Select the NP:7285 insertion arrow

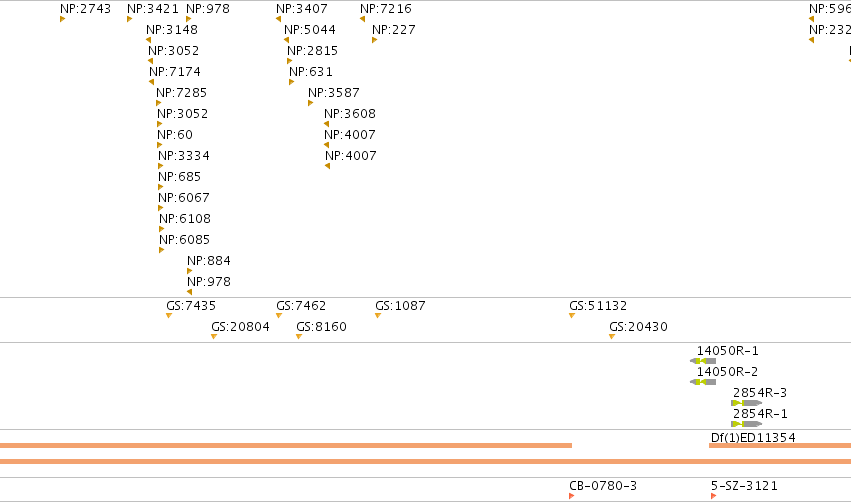point(158,103)
